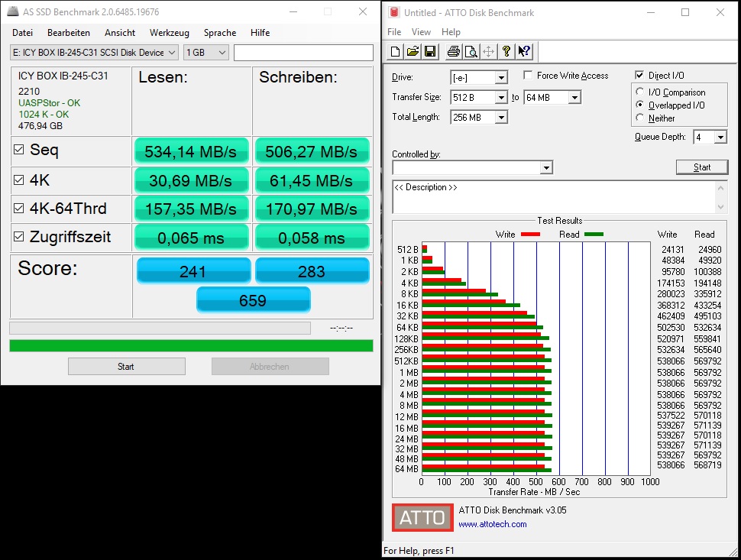
Task: Click Start button in ATTO Disk Benchmark
Action: point(702,167)
